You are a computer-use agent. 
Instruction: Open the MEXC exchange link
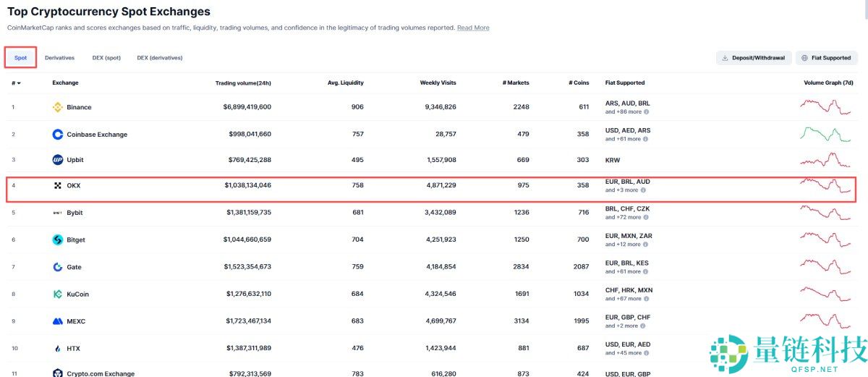point(76,321)
